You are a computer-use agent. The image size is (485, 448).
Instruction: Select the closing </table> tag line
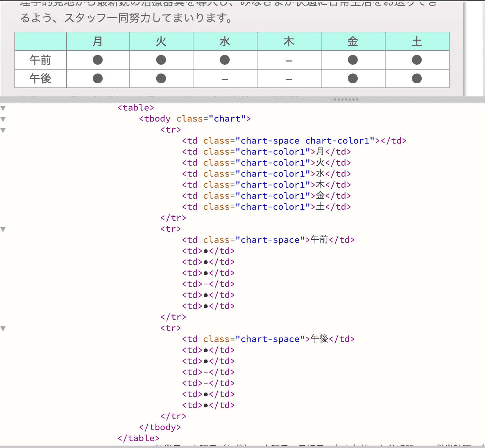(138, 438)
